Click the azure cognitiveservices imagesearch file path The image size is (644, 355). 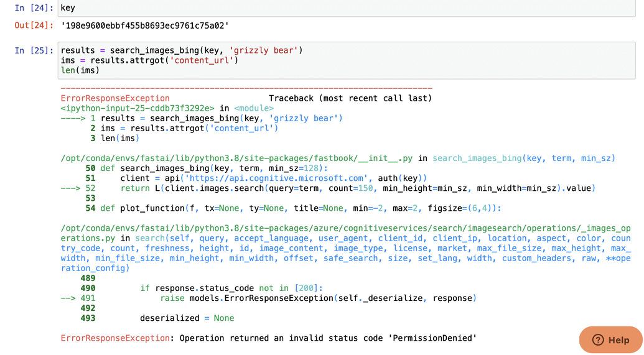click(346, 233)
